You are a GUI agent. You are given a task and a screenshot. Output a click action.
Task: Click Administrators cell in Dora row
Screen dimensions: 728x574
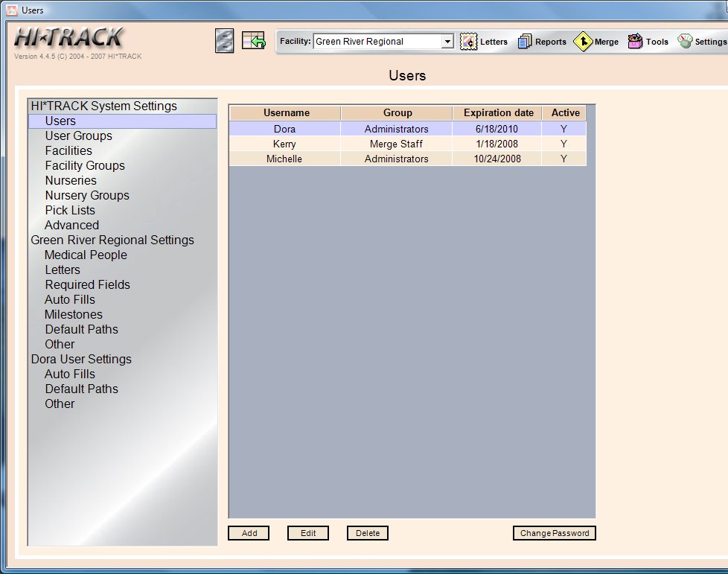click(397, 129)
